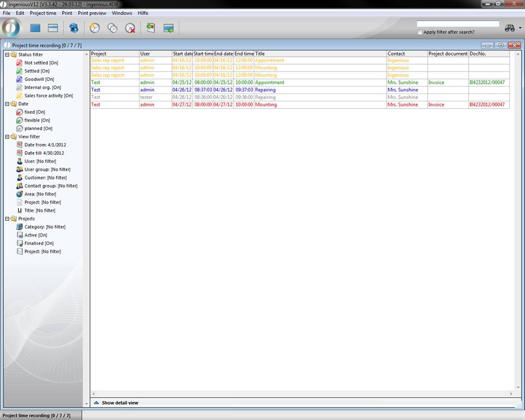This screenshot has height=420, width=525.
Task: Open the Project time menu
Action: pos(43,13)
